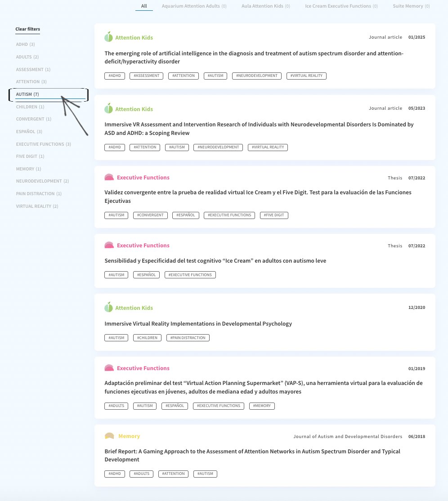The height and width of the screenshot is (501, 448).
Task: Open the Immersive VR Assessment Scoping Review article
Action: [x=259, y=129]
